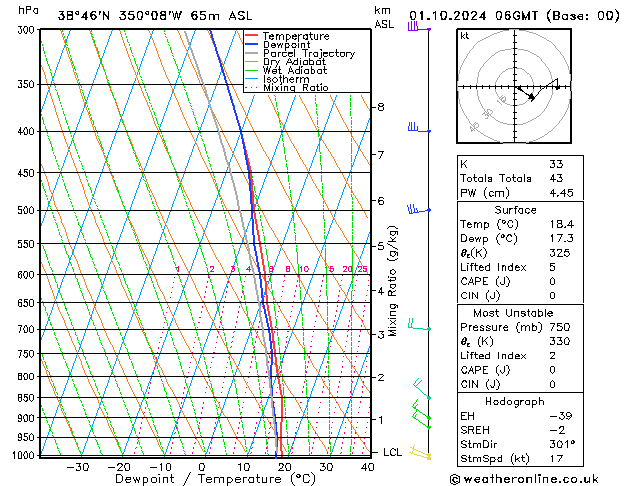Click the 8 km altitude label

coord(380,107)
